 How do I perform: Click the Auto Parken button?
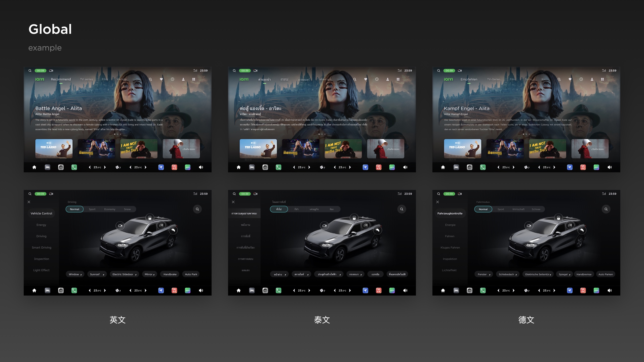606,274
